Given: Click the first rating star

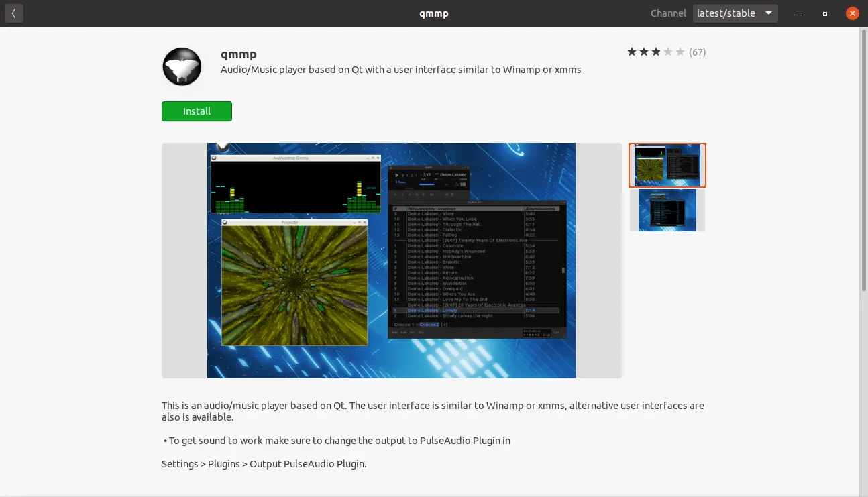Looking at the screenshot, I should pyautogui.click(x=632, y=52).
